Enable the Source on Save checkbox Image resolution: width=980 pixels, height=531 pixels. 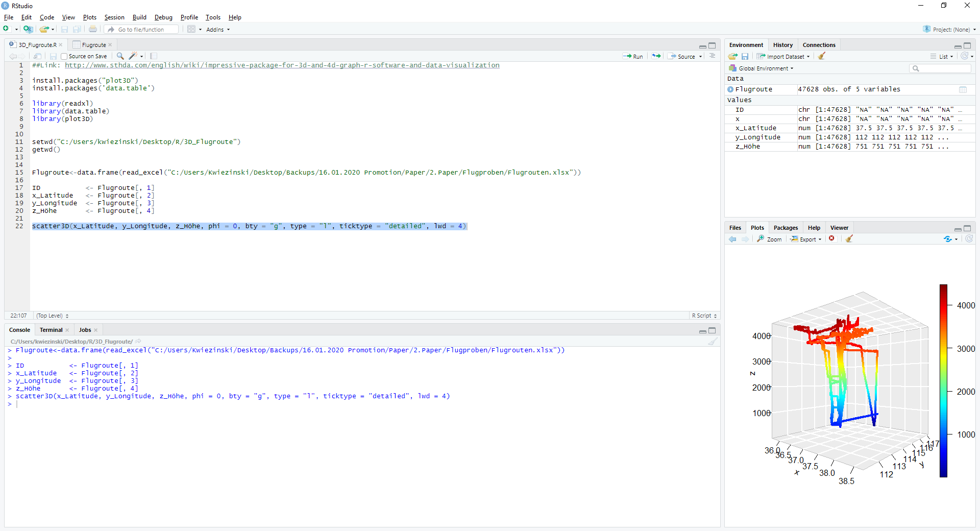pos(64,57)
